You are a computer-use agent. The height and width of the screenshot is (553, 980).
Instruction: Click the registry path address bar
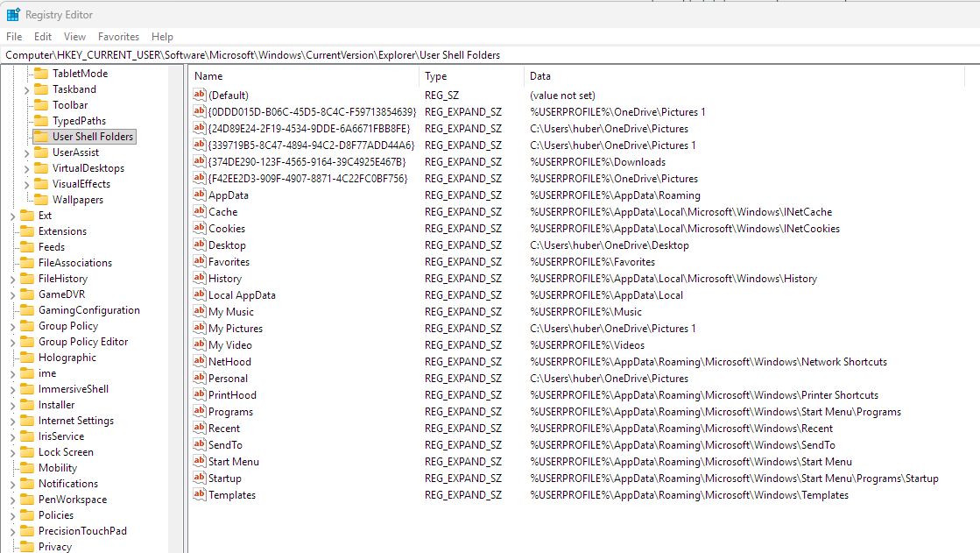[490, 55]
